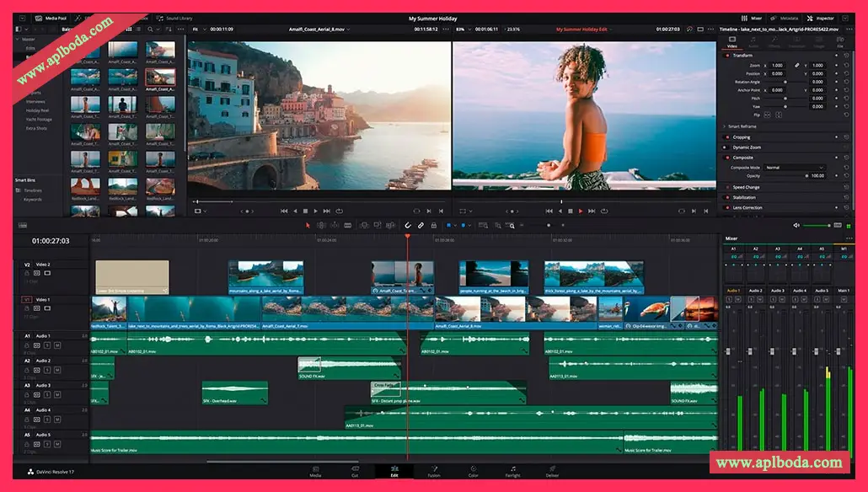
Task: Toggle the Stabilization enable switch
Action: [x=727, y=197]
